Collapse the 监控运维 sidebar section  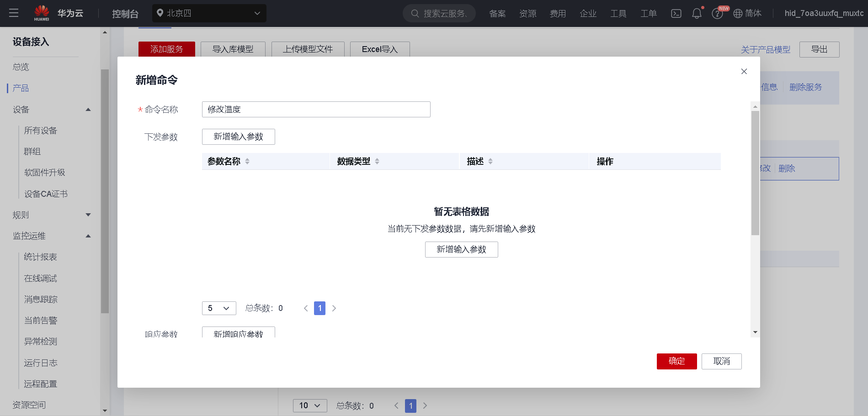click(88, 236)
